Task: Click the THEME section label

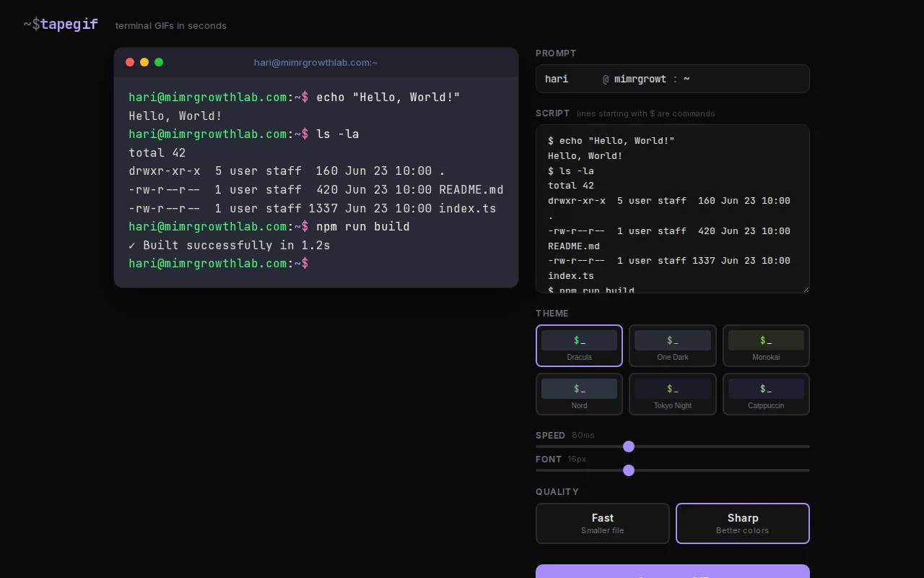Action: click(x=552, y=313)
